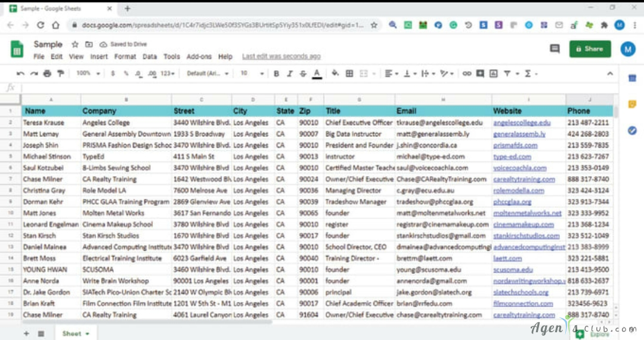Viewport: 644px width, 340px height.
Task: Create a filter with funnel icon
Action: pos(507,73)
